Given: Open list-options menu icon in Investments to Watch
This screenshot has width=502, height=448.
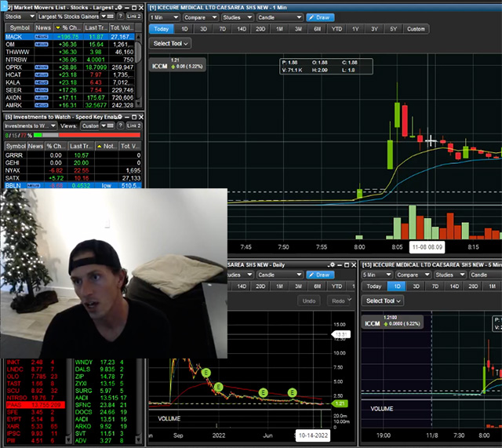Looking at the screenshot, I should coord(108,126).
